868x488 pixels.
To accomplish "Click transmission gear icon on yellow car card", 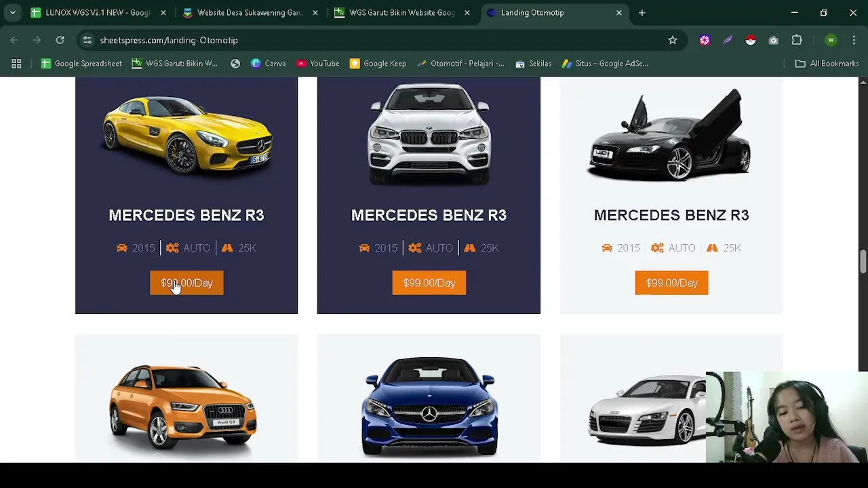I will coord(172,248).
